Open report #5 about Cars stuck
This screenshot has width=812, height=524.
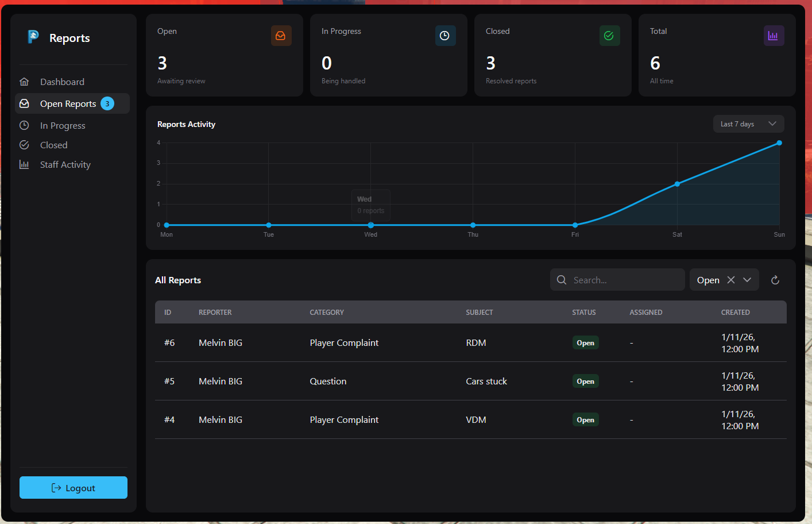[x=471, y=381]
